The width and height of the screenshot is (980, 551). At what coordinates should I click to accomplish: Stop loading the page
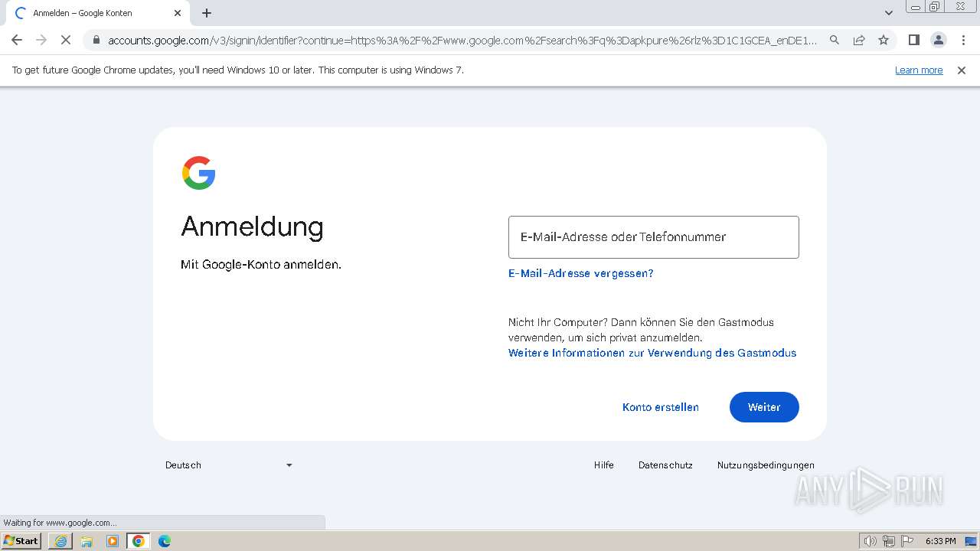click(66, 40)
